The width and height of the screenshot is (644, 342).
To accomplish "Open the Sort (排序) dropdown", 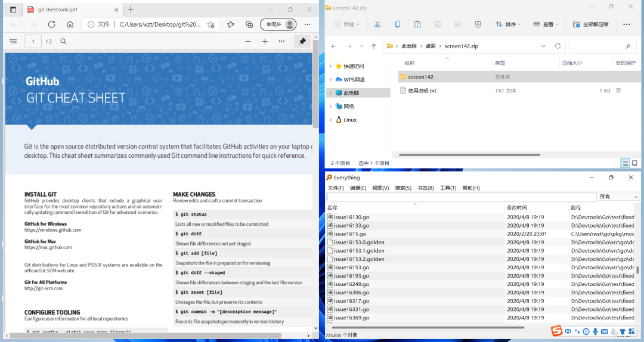I will coord(508,24).
